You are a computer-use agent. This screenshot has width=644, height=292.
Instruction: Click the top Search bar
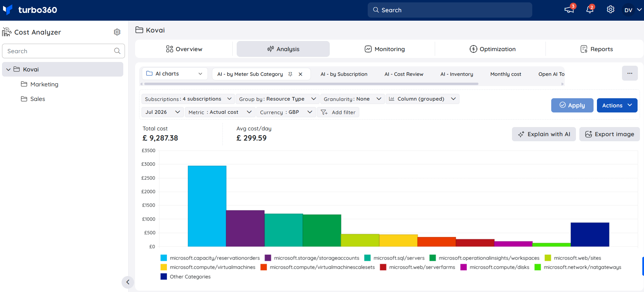tap(450, 10)
